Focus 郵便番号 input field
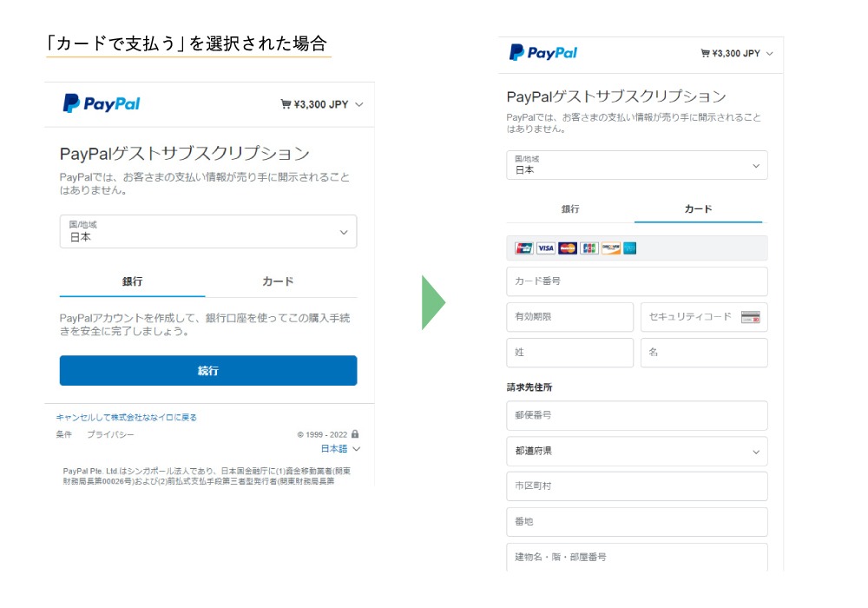Image resolution: width=868 pixels, height=608 pixels. coord(636,415)
